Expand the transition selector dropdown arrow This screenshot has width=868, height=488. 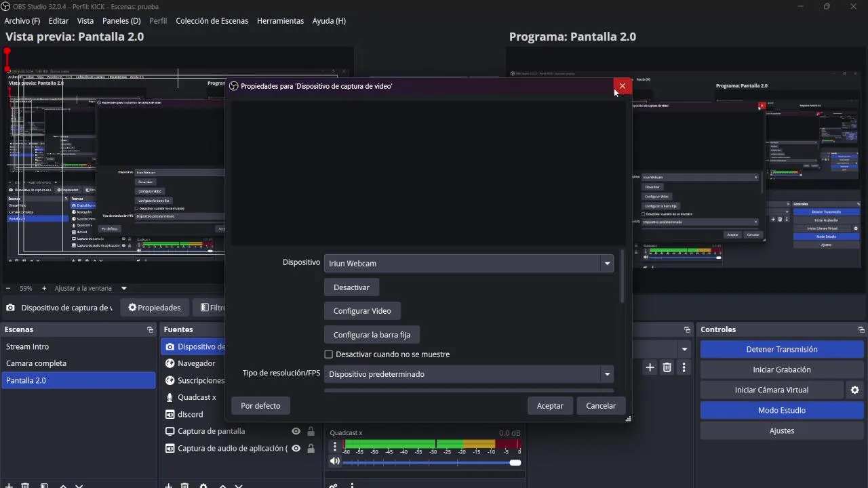click(x=685, y=350)
